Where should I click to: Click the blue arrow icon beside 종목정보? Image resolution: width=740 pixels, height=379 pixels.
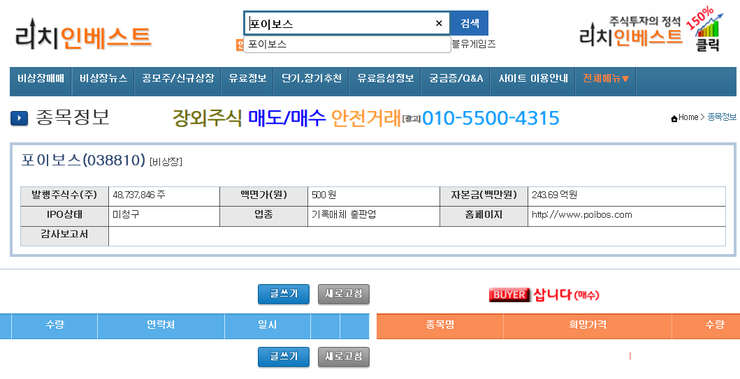tap(19, 118)
